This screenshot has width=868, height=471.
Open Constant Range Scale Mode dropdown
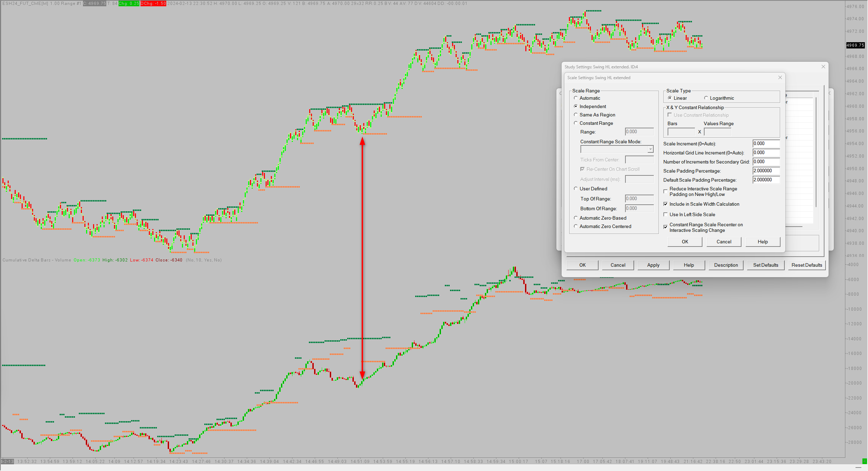pos(650,149)
